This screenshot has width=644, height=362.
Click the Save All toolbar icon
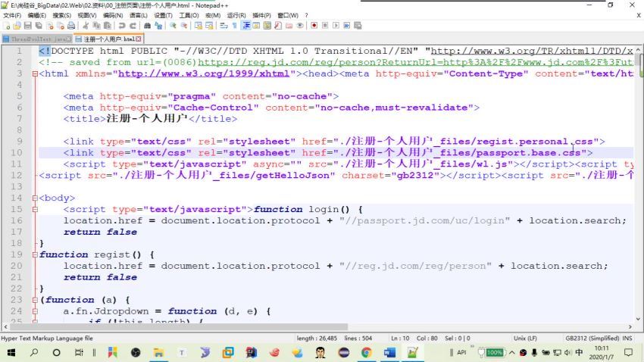point(39,26)
